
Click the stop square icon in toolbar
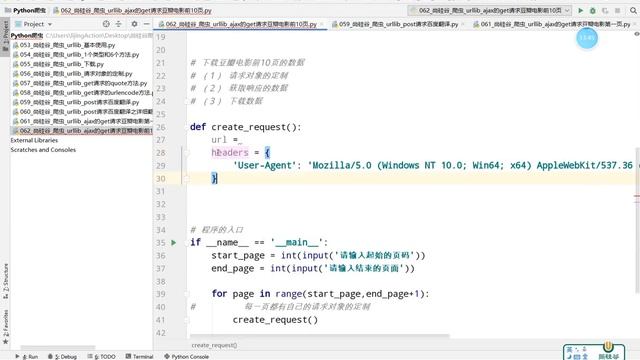pos(618,10)
